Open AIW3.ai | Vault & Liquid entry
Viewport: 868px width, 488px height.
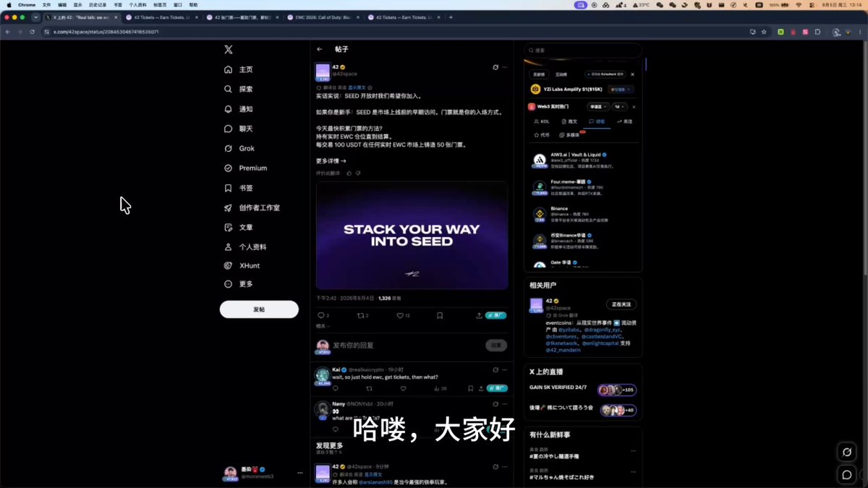pyautogui.click(x=584, y=160)
